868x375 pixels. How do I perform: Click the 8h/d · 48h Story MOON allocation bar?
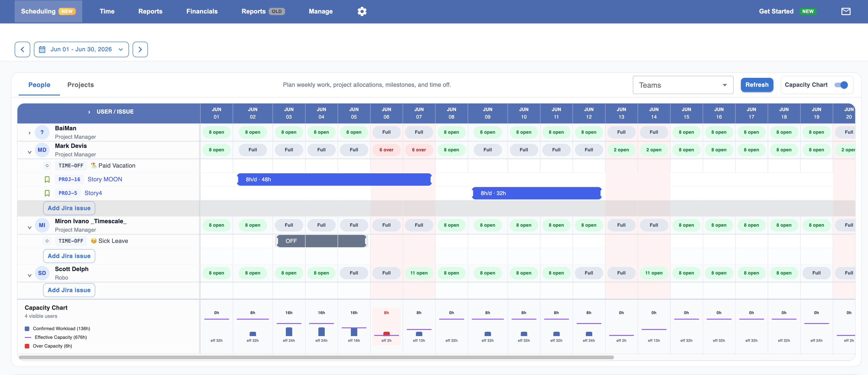pyautogui.click(x=334, y=179)
